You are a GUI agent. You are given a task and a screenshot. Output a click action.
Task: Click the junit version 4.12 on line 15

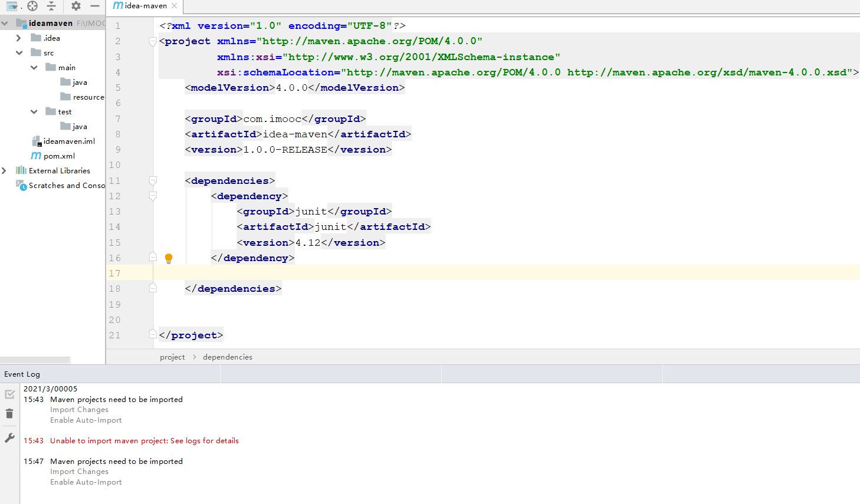point(308,243)
